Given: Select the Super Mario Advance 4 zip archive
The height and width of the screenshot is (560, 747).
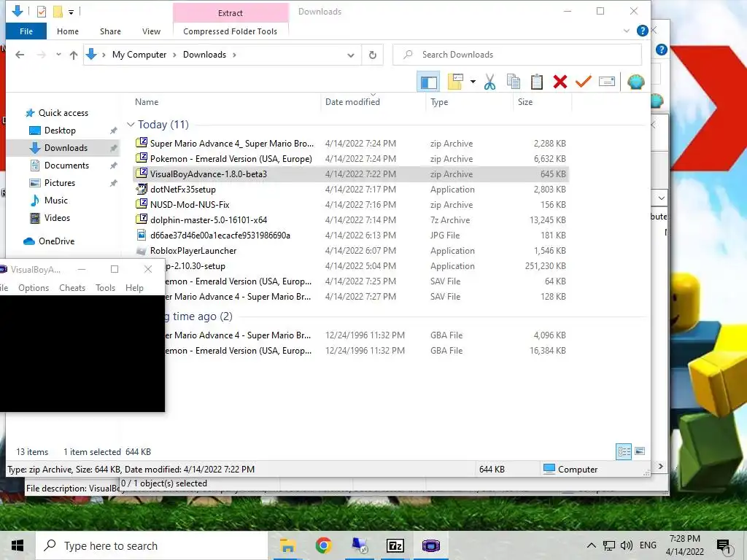Looking at the screenshot, I should [x=351, y=144].
